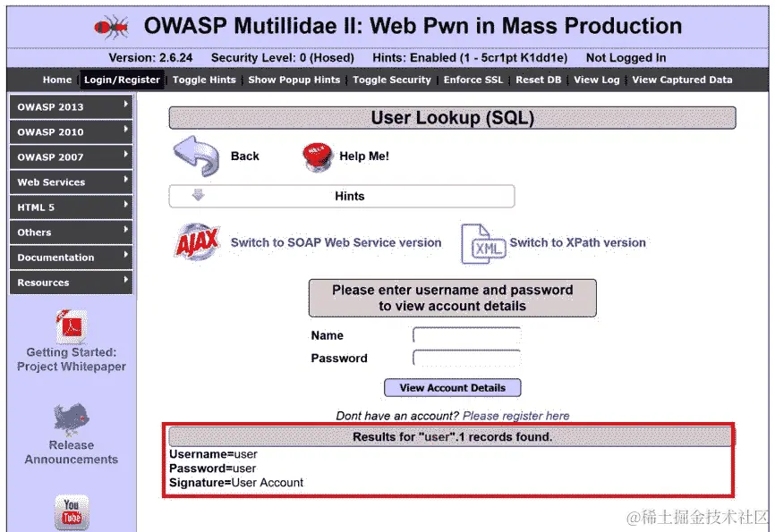Open View Log in top menu
The width and height of the screenshot is (775, 532).
click(597, 80)
